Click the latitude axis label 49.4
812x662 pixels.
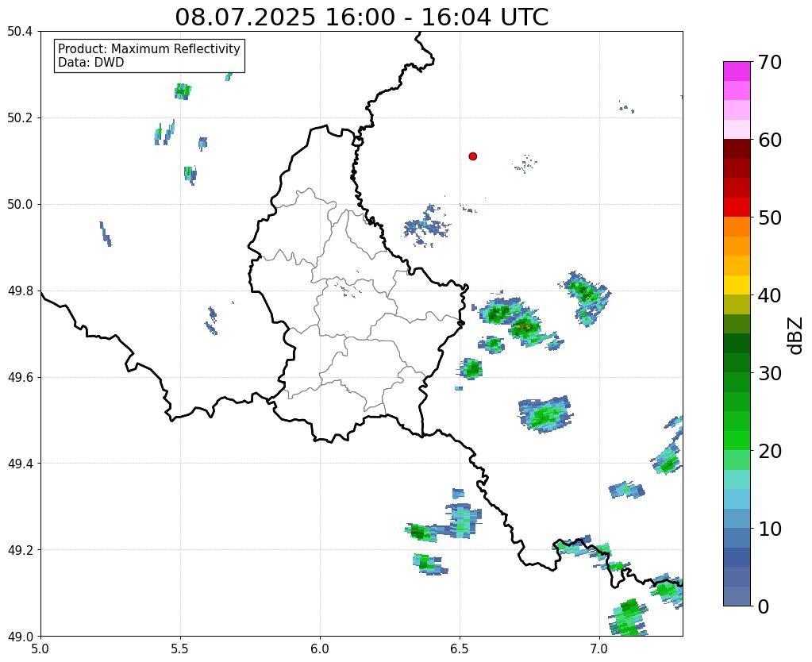coord(20,464)
